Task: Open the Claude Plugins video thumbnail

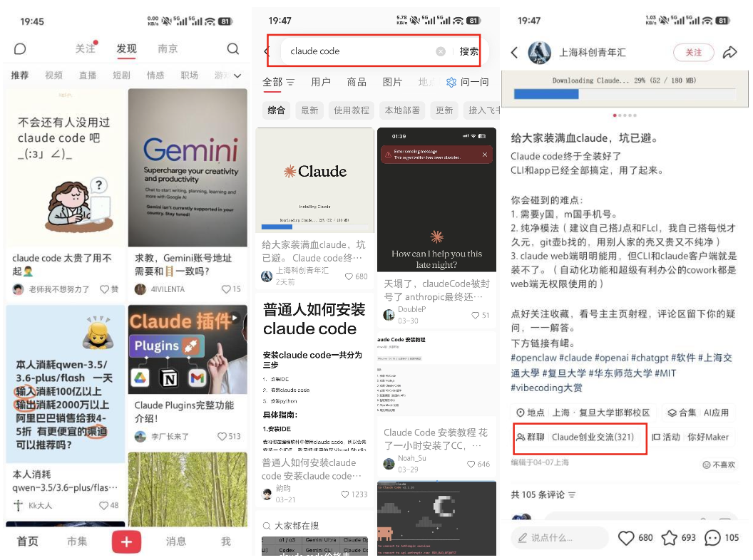Action: (x=188, y=349)
